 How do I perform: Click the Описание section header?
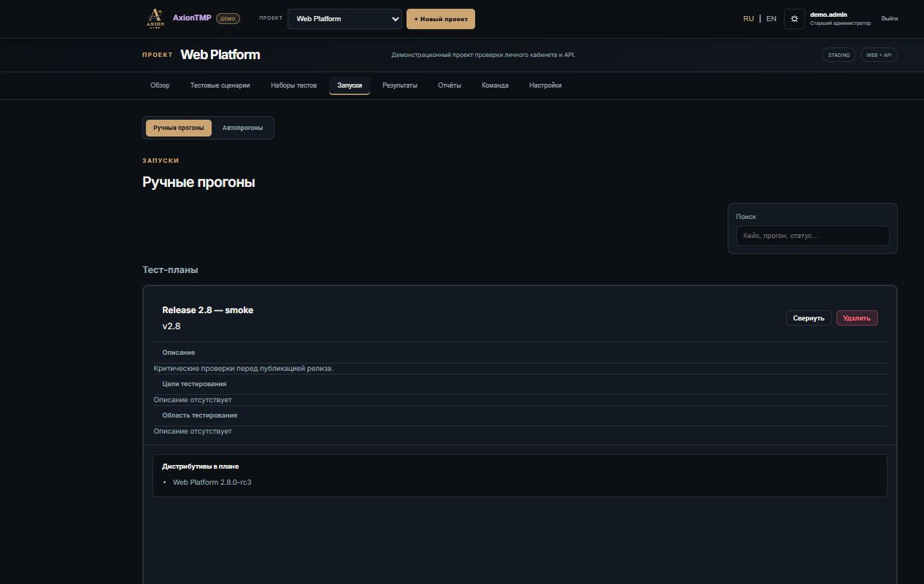(179, 353)
